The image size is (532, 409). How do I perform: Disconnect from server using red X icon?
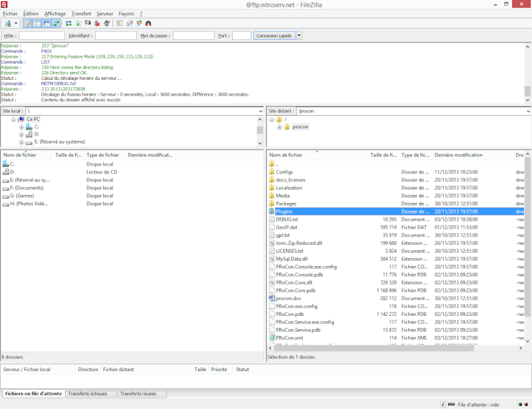coord(97,23)
